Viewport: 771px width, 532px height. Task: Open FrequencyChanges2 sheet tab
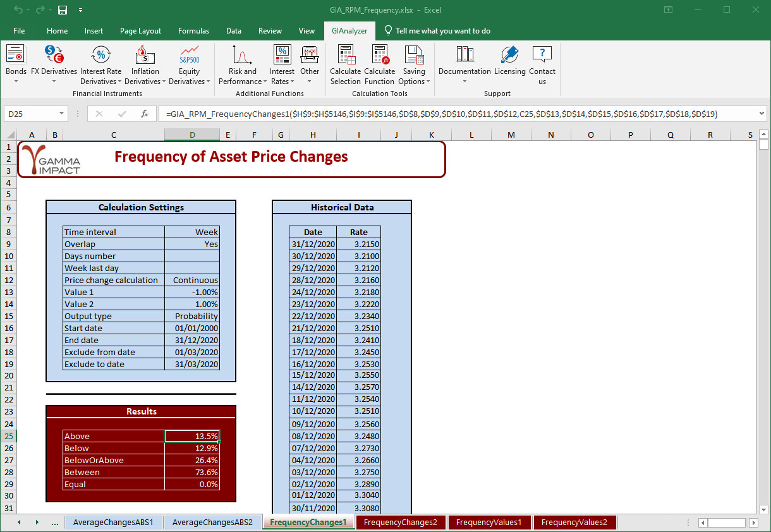click(x=400, y=523)
